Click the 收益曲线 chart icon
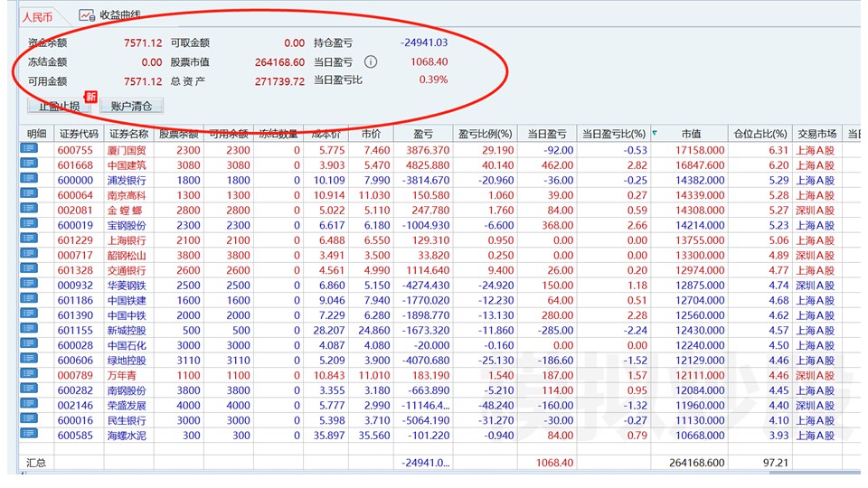 87,15
